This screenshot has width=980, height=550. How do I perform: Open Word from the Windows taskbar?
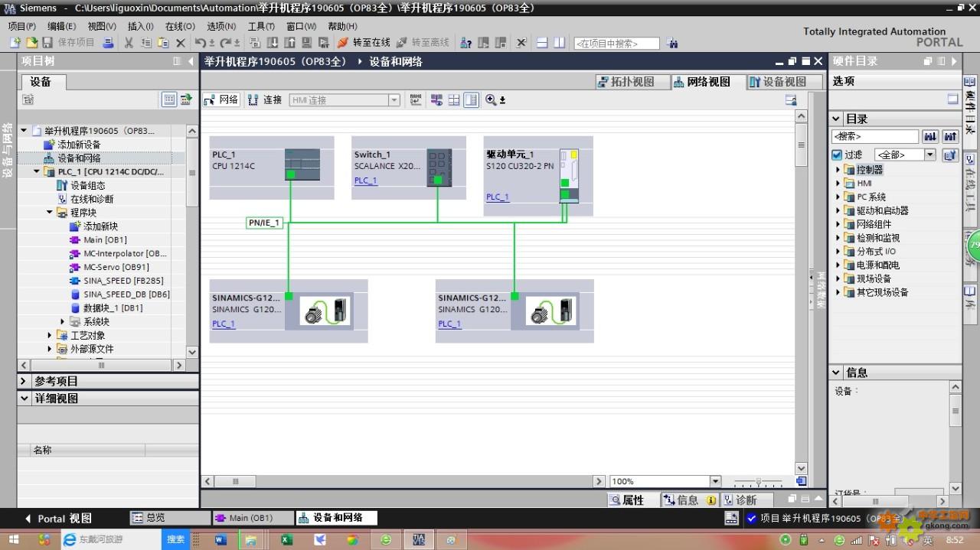click(x=221, y=539)
